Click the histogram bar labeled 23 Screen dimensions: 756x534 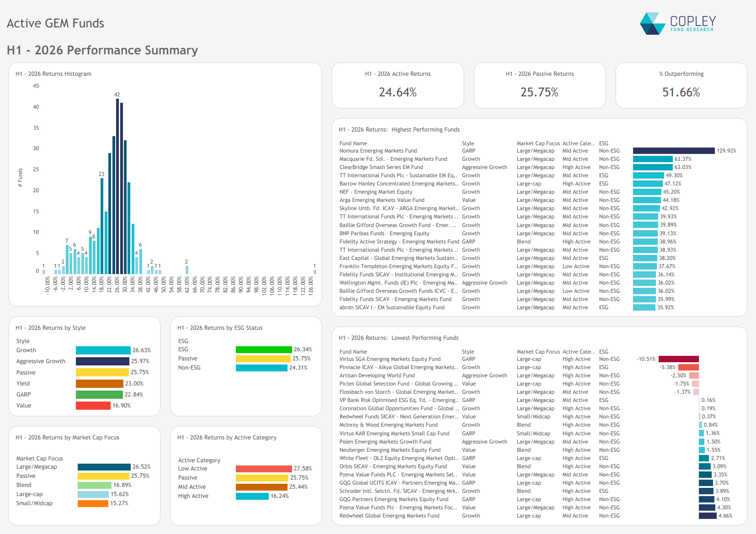[102, 226]
